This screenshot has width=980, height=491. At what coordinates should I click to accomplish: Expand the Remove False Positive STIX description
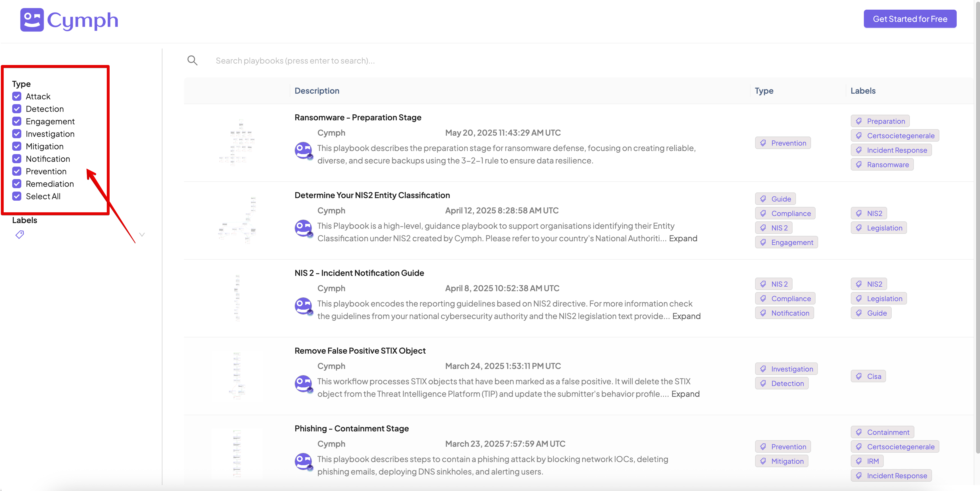point(685,394)
